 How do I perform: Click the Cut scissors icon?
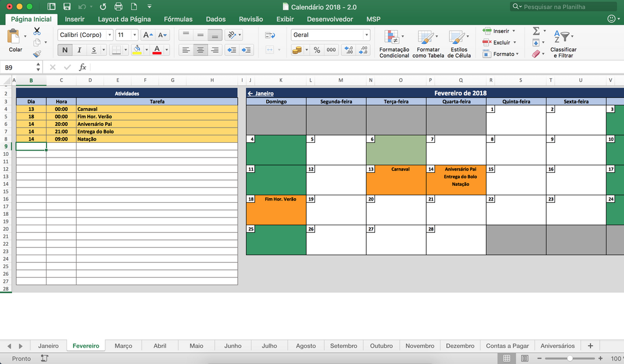(37, 31)
